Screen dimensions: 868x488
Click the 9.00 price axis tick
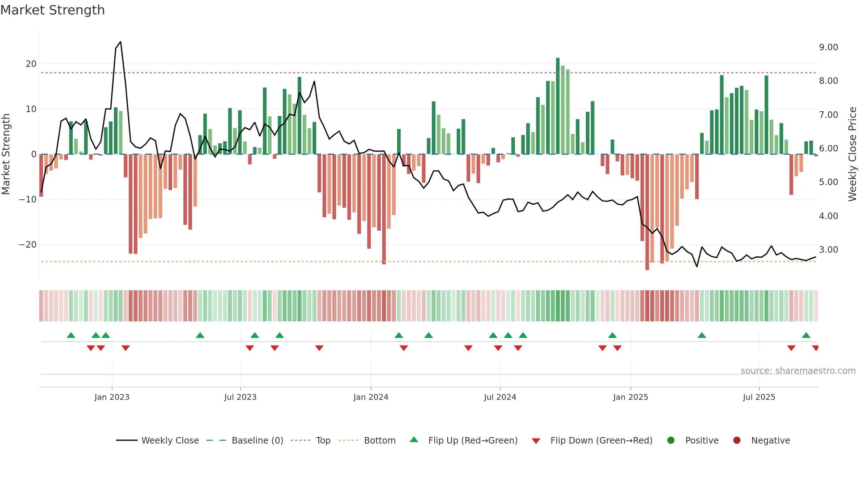829,47
